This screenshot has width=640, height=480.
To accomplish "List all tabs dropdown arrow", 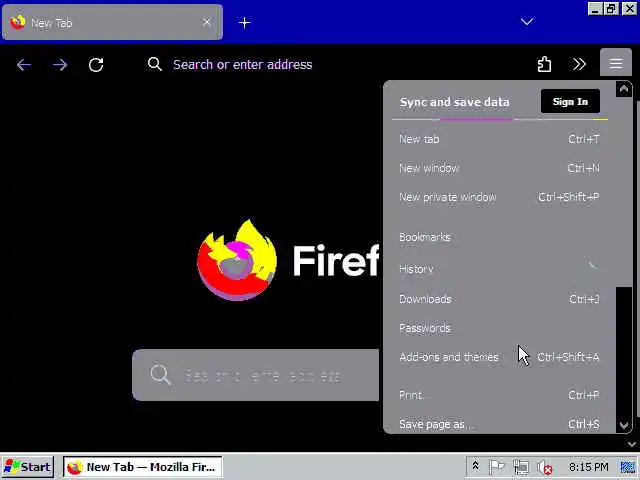I will pos(527,21).
